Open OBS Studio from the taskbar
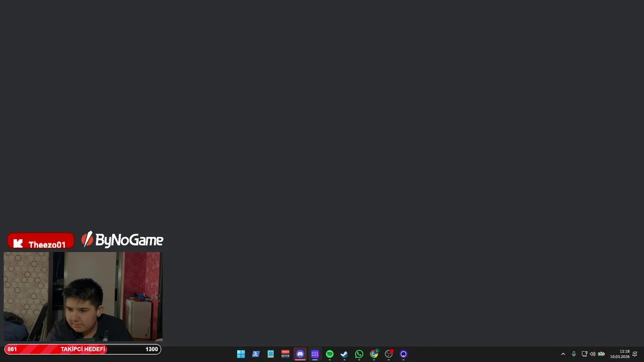The image size is (644, 362). (x=388, y=354)
